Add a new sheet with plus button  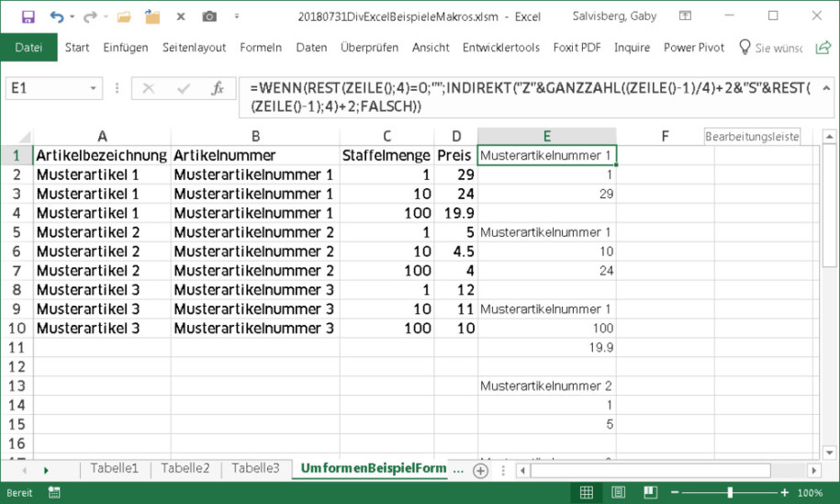click(480, 469)
